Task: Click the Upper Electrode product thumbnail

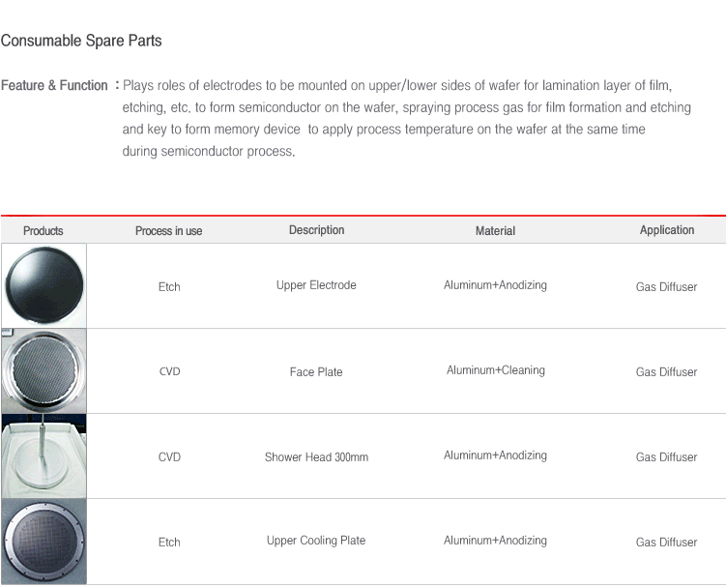Action: [44, 285]
